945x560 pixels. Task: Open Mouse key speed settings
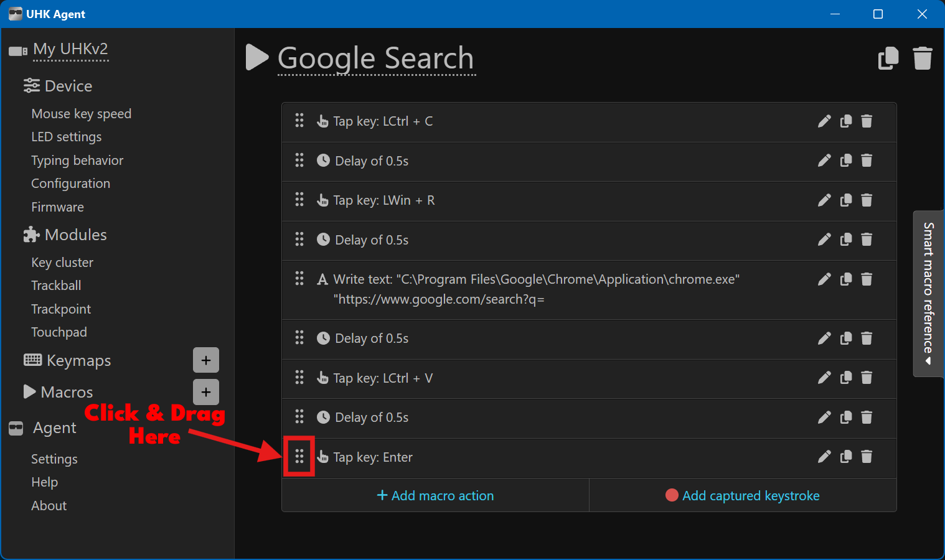[x=82, y=114]
